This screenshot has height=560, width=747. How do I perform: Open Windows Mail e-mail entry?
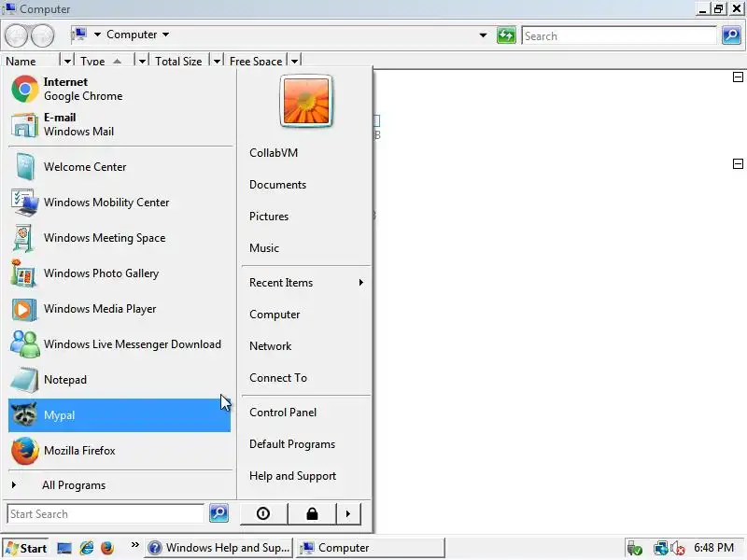pos(120,124)
